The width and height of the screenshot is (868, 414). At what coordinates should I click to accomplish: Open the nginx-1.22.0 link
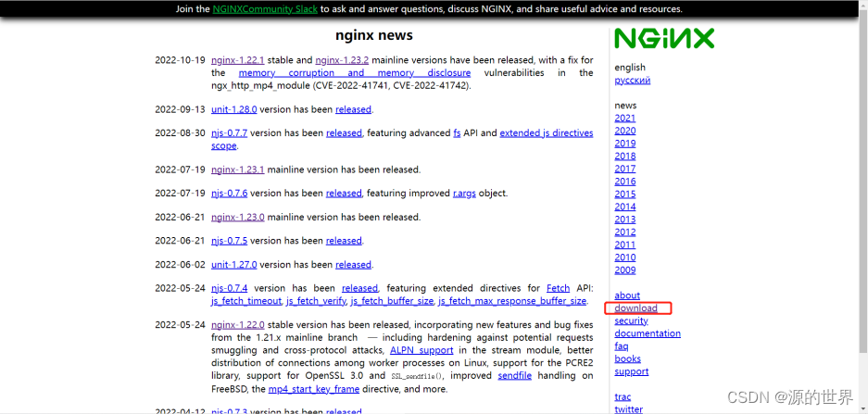237,325
